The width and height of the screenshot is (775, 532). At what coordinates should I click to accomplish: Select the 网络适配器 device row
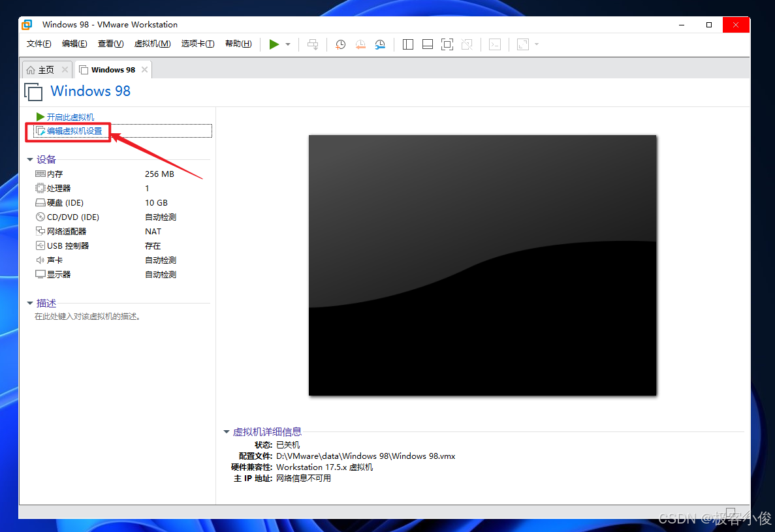point(122,231)
